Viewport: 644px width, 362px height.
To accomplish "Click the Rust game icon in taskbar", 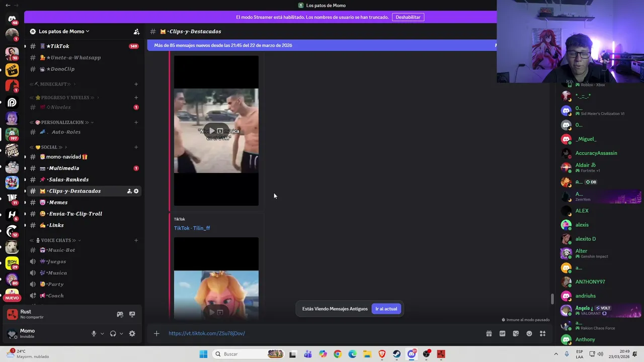I will [441, 354].
